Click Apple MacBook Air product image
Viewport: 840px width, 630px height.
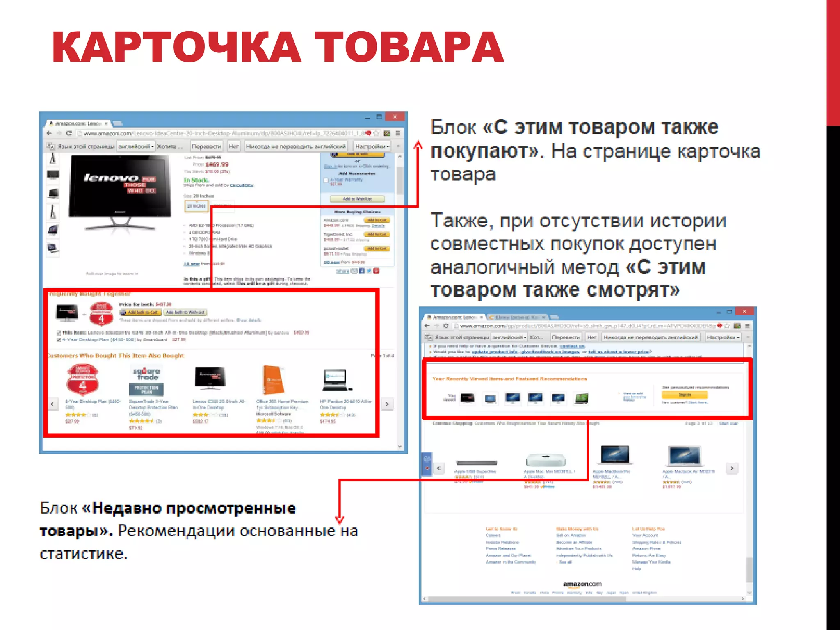click(x=685, y=457)
